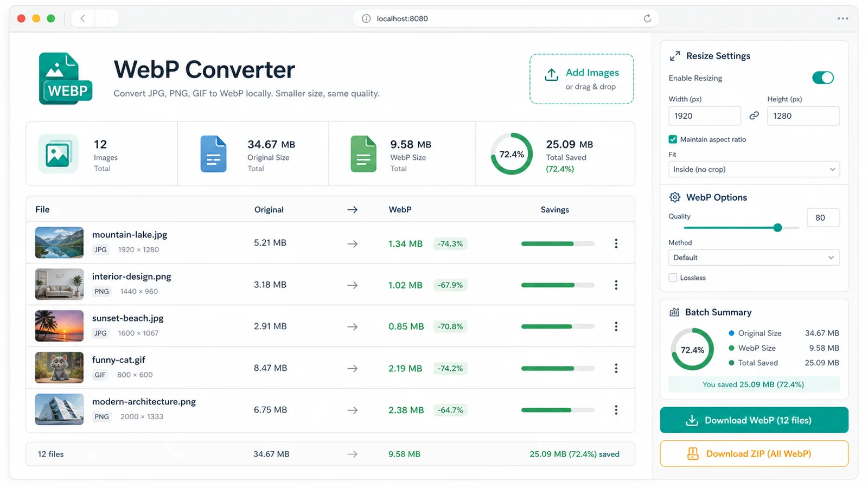The image size is (868, 488).
Task: Click the mountain-lake.jpg thumbnail
Action: [59, 242]
